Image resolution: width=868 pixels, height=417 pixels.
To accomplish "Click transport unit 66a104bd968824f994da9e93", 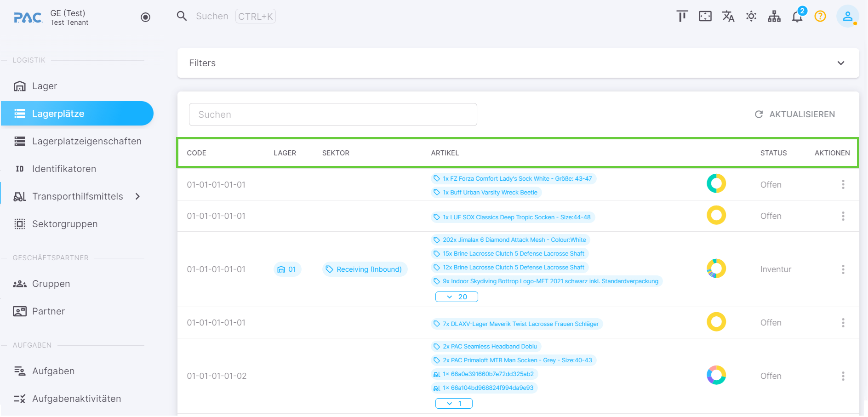I will 484,388.
